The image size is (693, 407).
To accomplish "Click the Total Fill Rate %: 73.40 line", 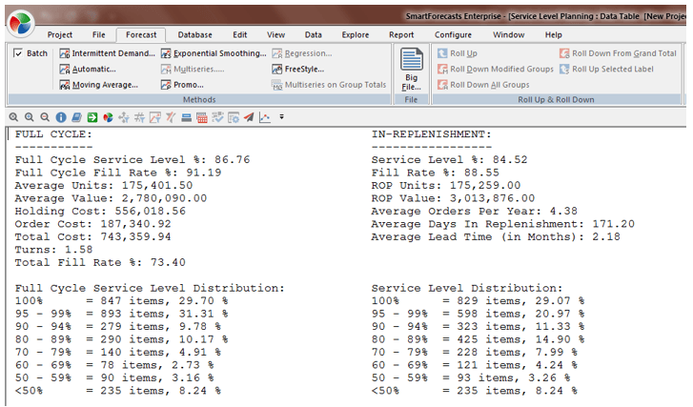I will pyautogui.click(x=100, y=262).
